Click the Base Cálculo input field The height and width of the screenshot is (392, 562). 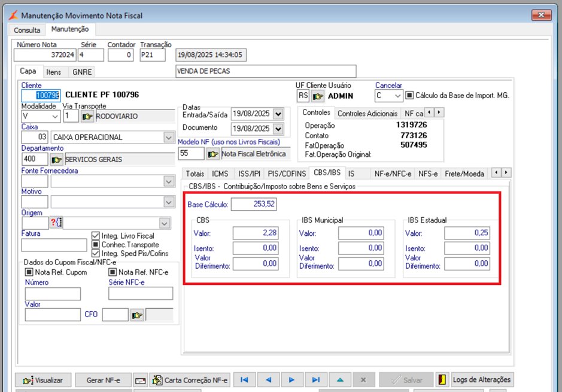pos(254,205)
